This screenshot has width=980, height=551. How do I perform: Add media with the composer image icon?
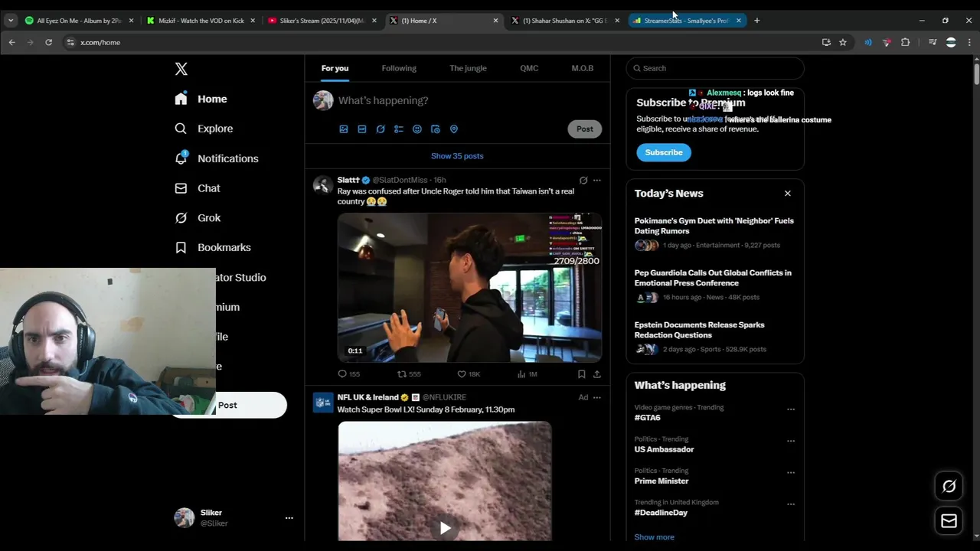tap(344, 129)
